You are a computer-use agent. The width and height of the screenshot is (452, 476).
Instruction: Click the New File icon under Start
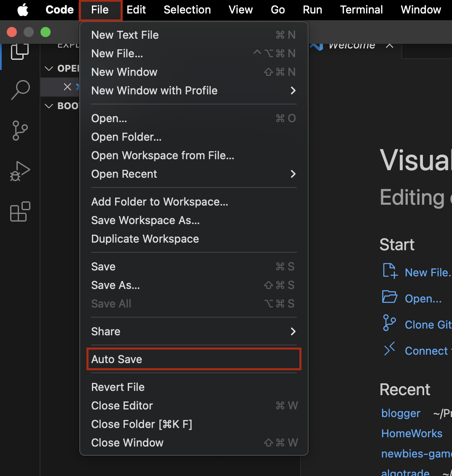pyautogui.click(x=390, y=271)
